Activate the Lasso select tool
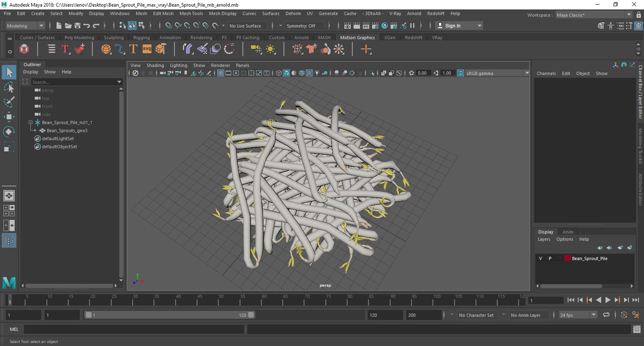Image resolution: width=644 pixels, height=346 pixels. point(9,88)
